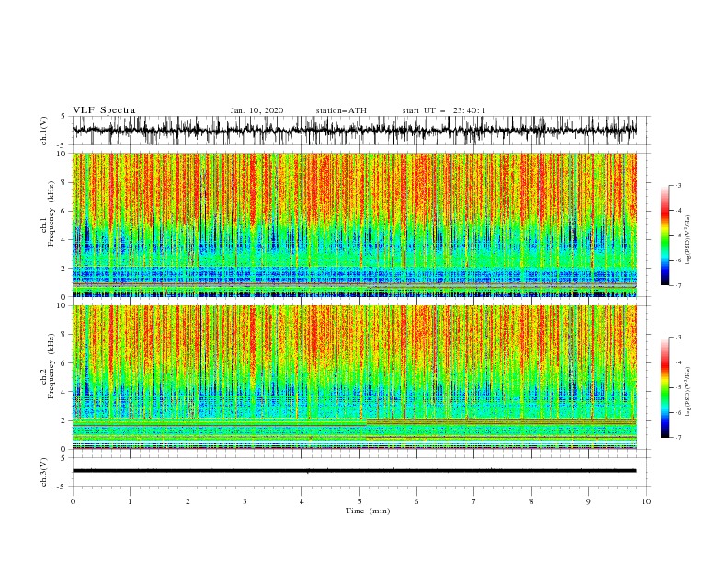The image size is (728, 563).
Task: Click the "6" kHz tick on the ch.1 frequency axis
Action: [64, 212]
